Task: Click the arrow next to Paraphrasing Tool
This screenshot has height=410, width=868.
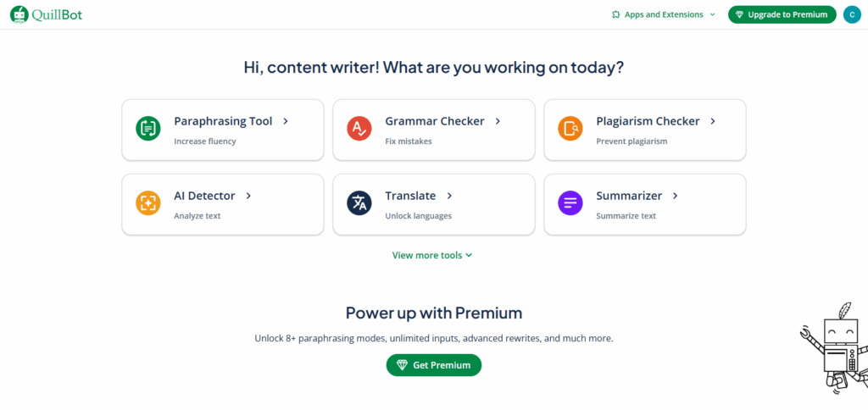Action: point(286,121)
